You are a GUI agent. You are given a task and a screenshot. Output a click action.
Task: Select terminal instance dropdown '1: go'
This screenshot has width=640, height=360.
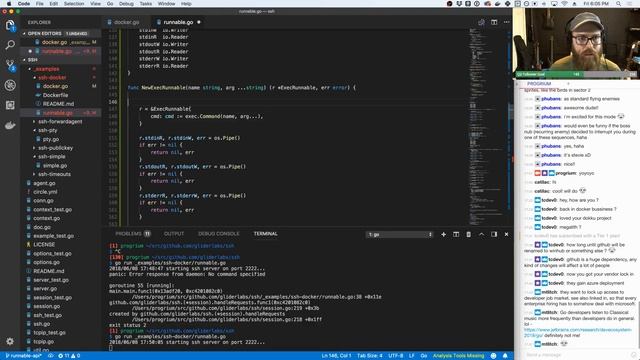click(399, 234)
